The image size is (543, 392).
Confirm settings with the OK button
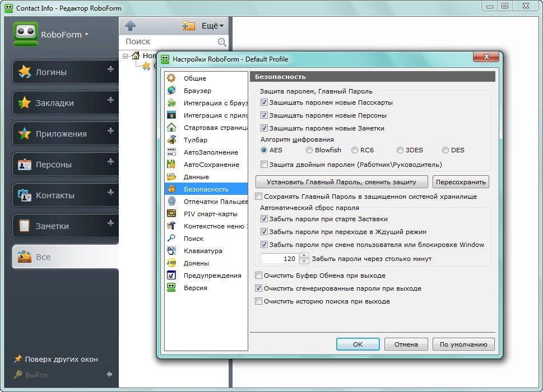coord(358,344)
